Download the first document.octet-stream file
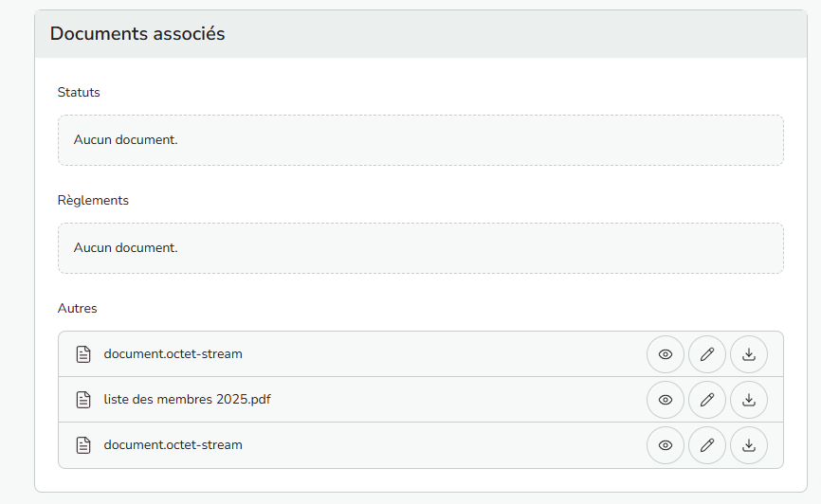This screenshot has width=821, height=504. click(749, 354)
